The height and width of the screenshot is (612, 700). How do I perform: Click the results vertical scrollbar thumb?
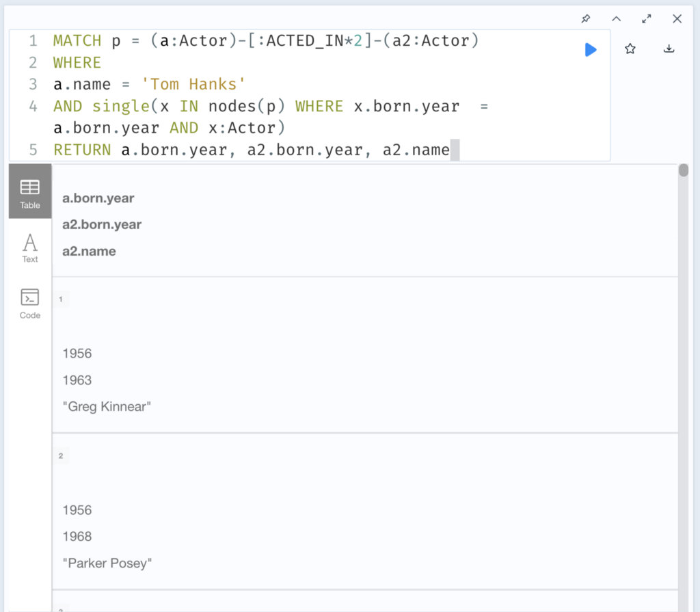coord(684,170)
